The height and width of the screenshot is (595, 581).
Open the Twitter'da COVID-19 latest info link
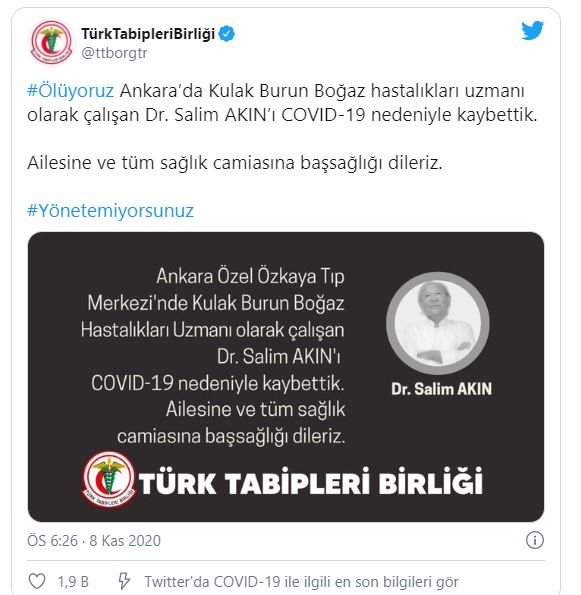(301, 582)
